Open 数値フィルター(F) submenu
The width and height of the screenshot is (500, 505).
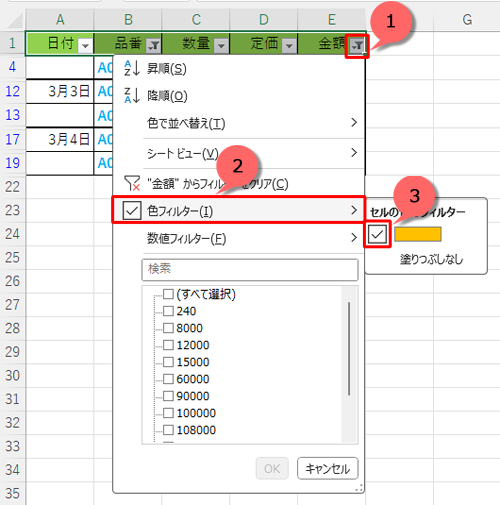[x=238, y=238]
